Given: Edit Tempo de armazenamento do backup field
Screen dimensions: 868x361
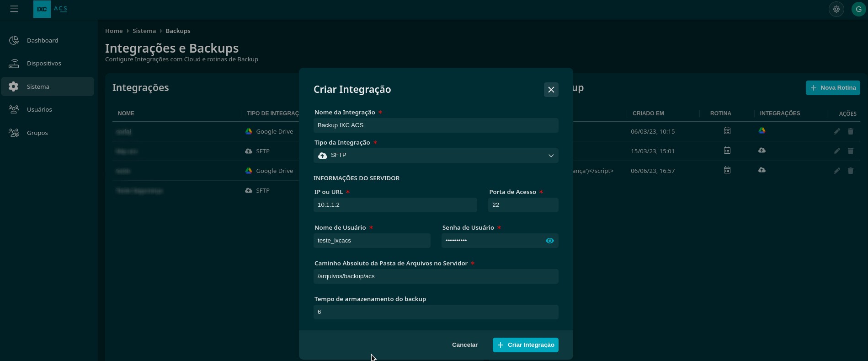Looking at the screenshot, I should click(x=436, y=312).
